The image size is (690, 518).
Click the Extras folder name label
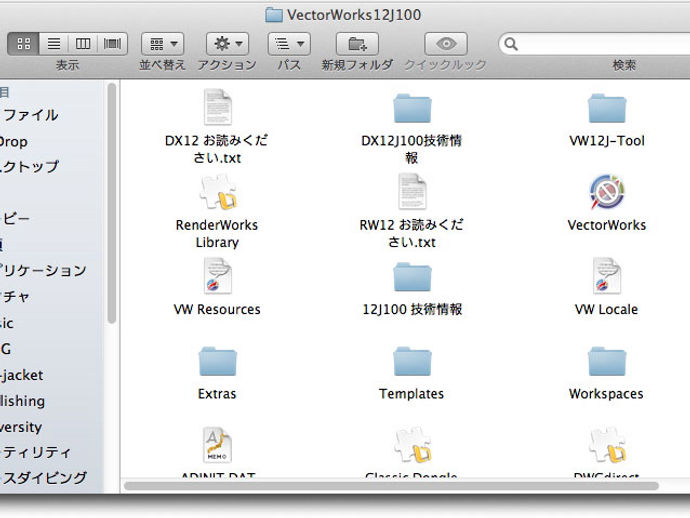tap(217, 393)
